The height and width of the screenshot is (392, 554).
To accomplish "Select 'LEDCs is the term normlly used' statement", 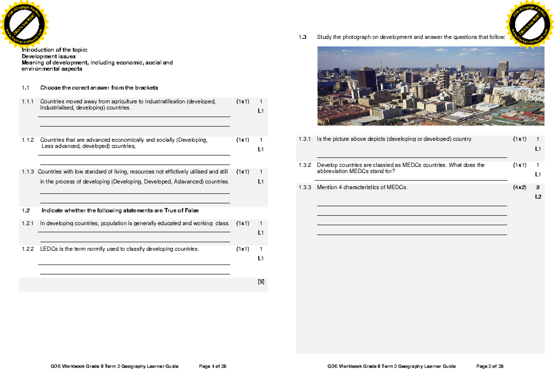I will [x=120, y=249].
